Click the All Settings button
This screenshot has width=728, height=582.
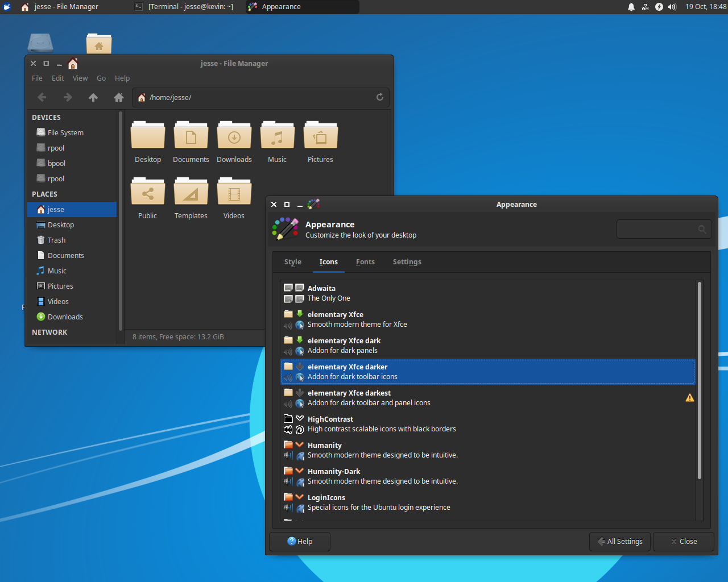point(621,542)
